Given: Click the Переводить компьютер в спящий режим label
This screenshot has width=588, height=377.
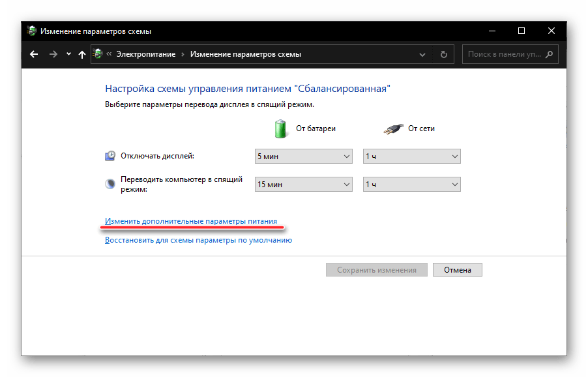Looking at the screenshot, I should pos(181,184).
